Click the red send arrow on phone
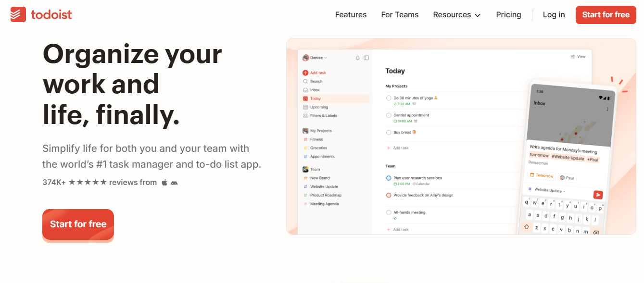The image size is (644, 283). (x=598, y=195)
